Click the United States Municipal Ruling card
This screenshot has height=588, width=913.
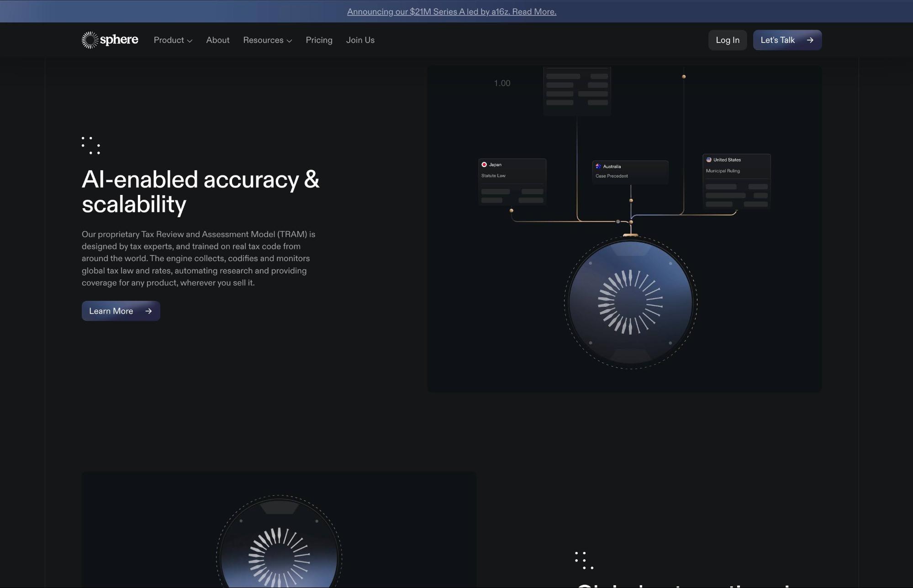pos(736,182)
